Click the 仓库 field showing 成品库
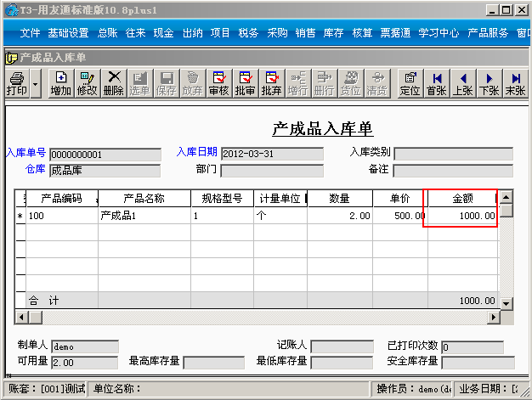The width and height of the screenshot is (532, 400). (x=105, y=171)
